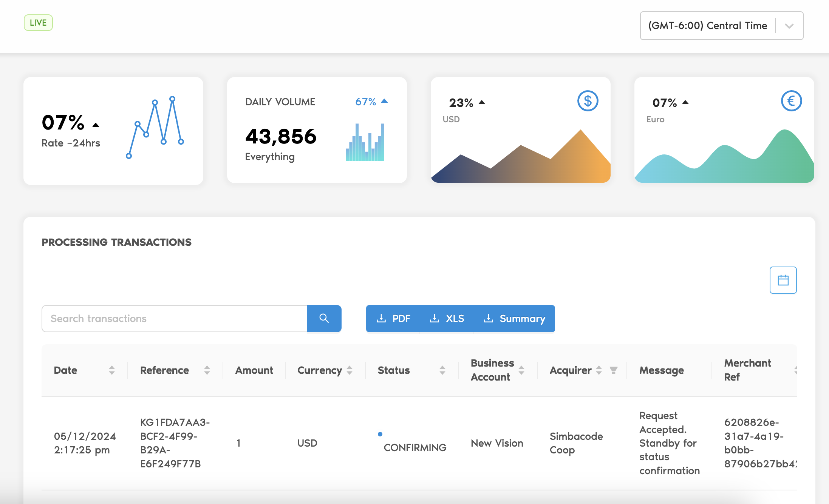Open the Daily Volume bar chart

[x=365, y=142]
